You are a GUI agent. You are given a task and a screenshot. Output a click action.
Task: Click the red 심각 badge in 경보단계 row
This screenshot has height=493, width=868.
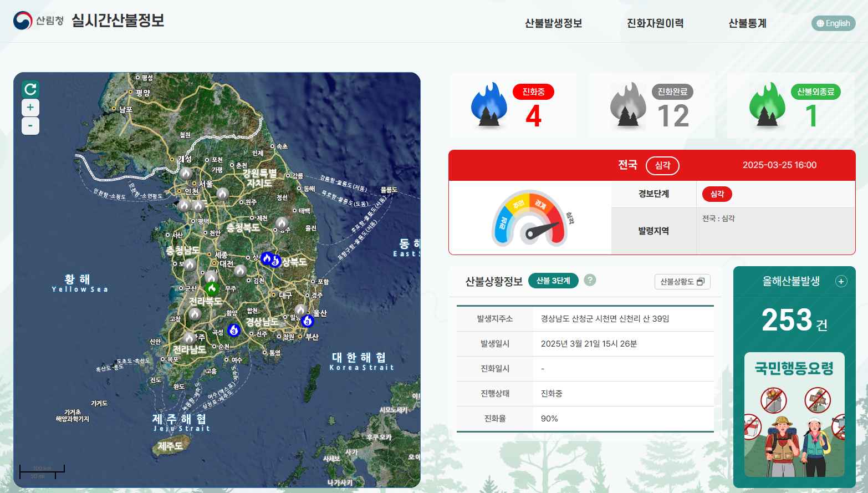(x=717, y=194)
